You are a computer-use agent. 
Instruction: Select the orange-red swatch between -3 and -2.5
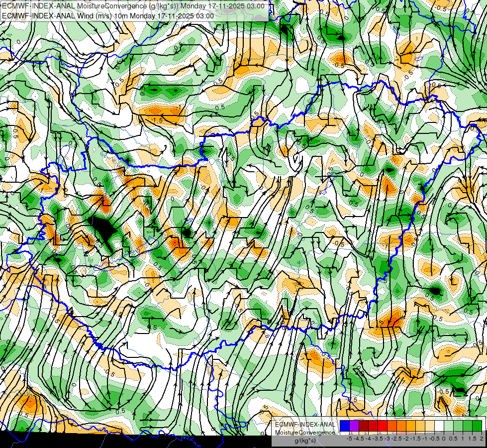pyautogui.click(x=392, y=426)
